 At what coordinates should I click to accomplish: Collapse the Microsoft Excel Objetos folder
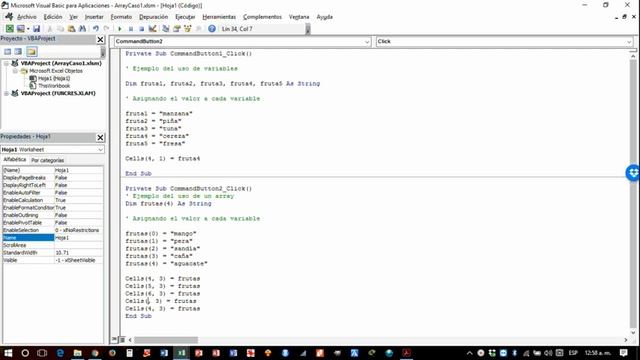coord(15,71)
